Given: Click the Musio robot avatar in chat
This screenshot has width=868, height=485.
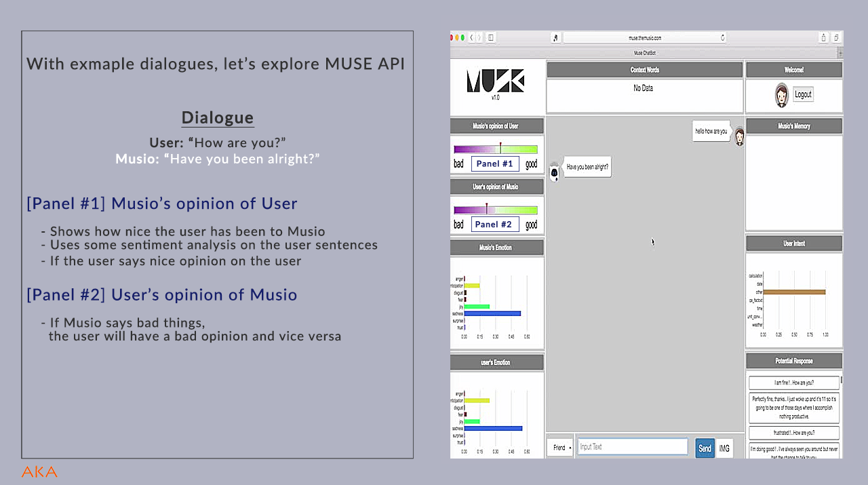Looking at the screenshot, I should pos(554,172).
